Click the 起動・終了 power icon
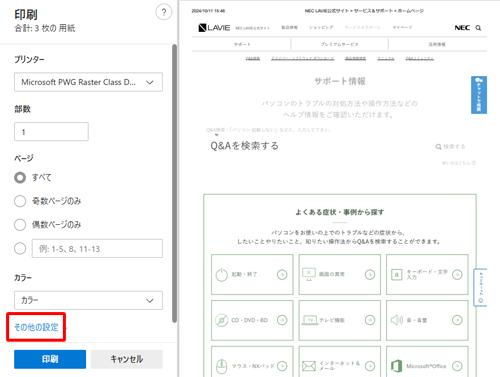Viewport: 500px width, 377px height. point(222,275)
